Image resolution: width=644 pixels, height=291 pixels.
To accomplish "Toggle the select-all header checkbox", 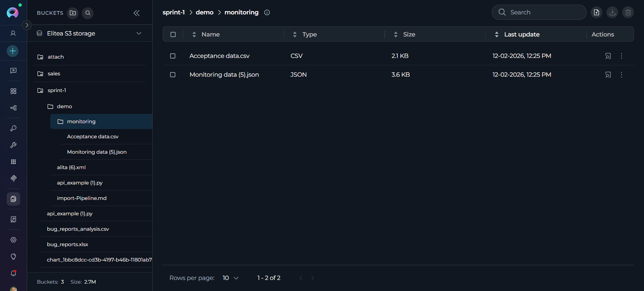I will click(173, 34).
